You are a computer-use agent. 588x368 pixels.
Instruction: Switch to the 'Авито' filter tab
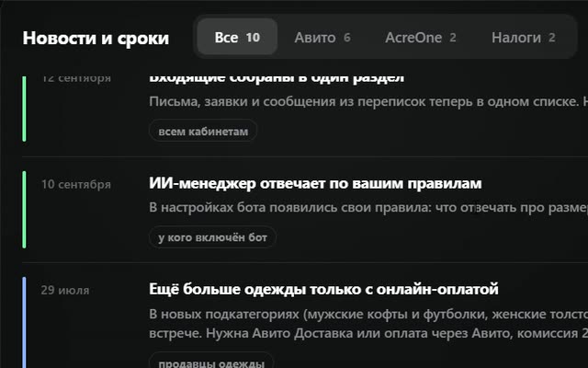322,37
